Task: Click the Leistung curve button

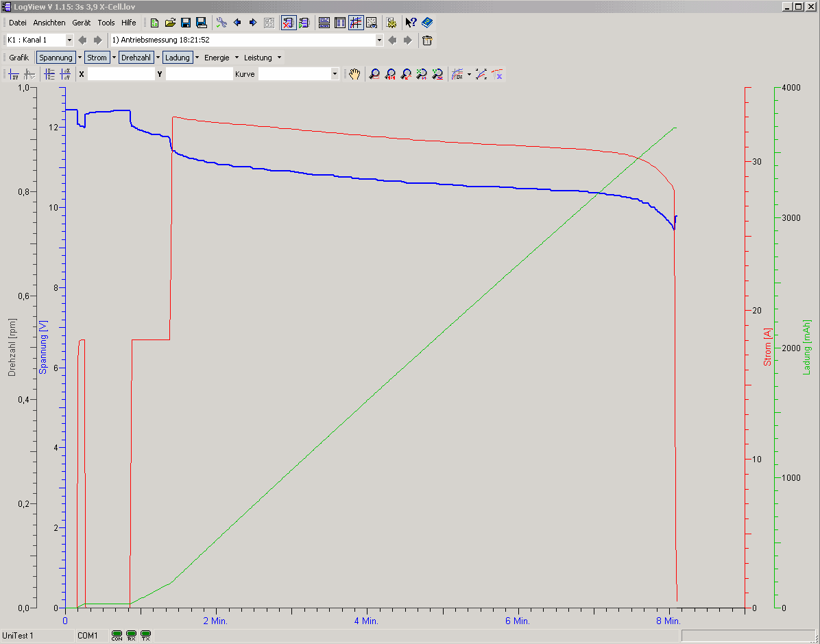Action: point(258,58)
